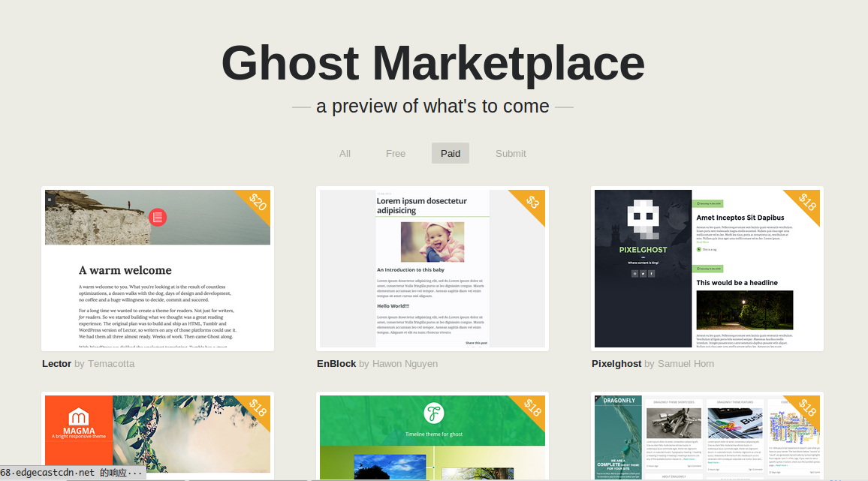Screen dimensions: 868x481
Task: Click the green circular F logo
Action: tap(433, 413)
